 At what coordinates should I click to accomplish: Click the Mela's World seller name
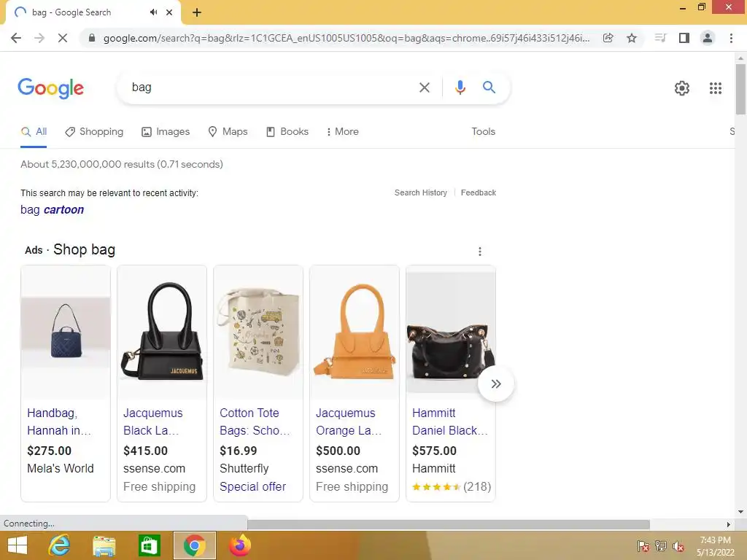tap(61, 469)
